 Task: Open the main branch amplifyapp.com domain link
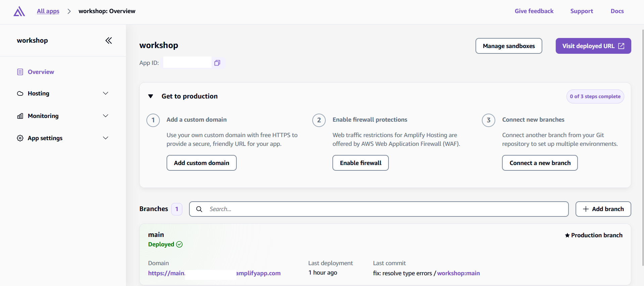(x=214, y=273)
